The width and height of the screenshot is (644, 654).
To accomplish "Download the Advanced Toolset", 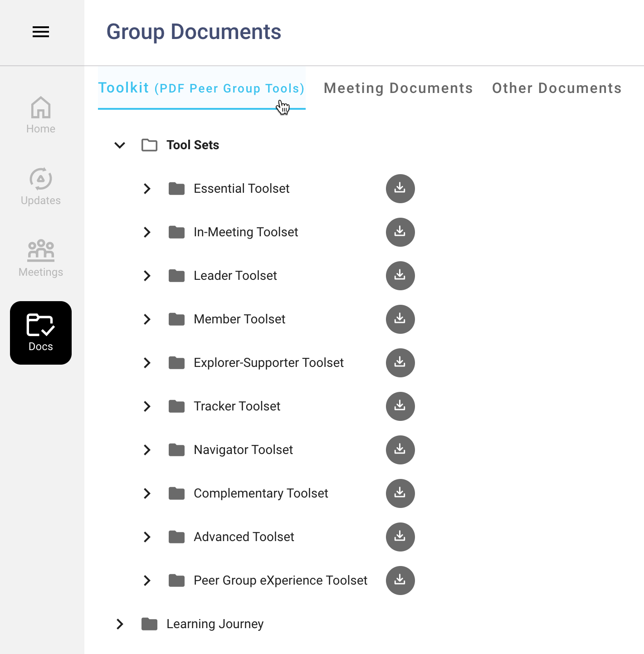I will (400, 537).
